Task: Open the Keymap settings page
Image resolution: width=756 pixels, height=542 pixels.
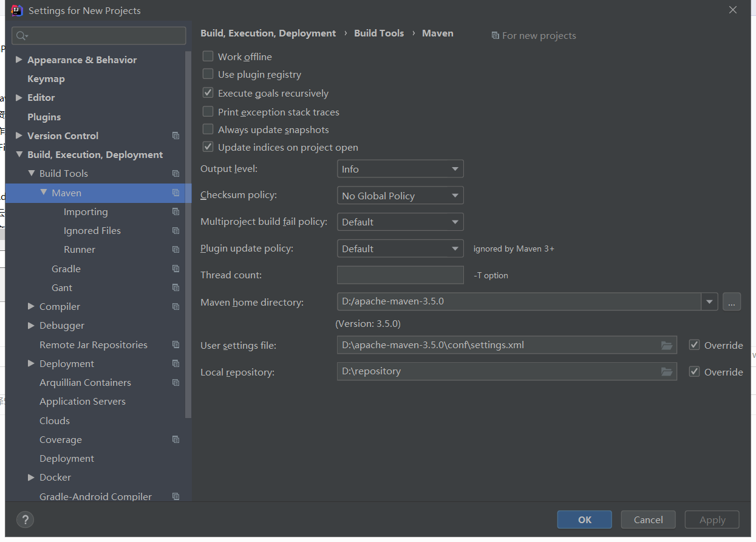Action: pyautogui.click(x=46, y=78)
